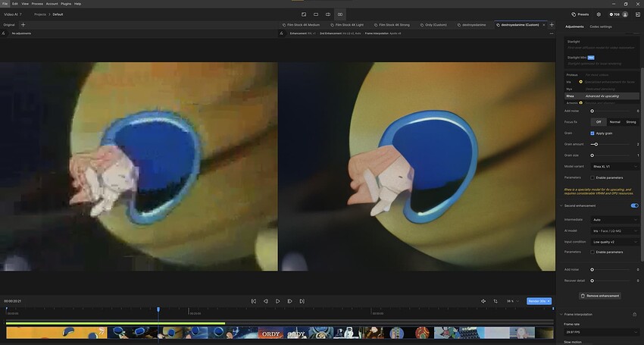Open the Model variant Rhea XL V1 dropdown

click(615, 167)
